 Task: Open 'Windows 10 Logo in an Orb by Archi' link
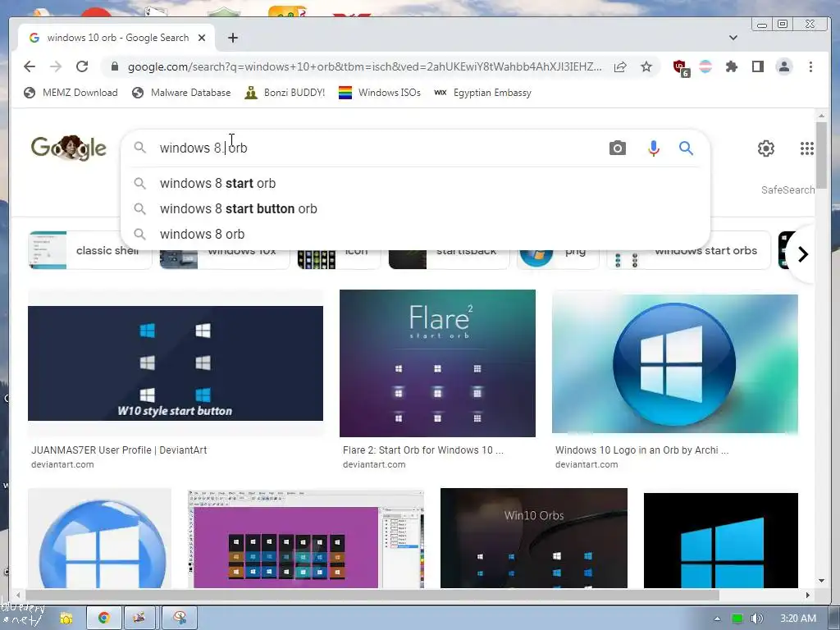641,450
